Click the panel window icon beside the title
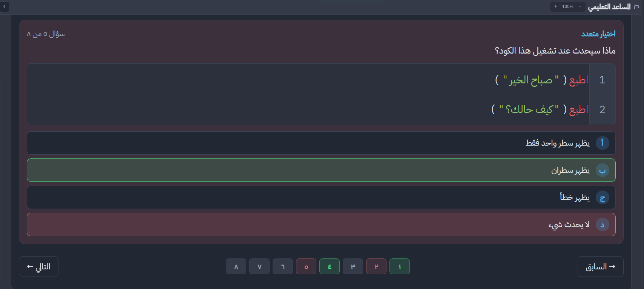Screen dimensions: 644x289 (x=637, y=7)
